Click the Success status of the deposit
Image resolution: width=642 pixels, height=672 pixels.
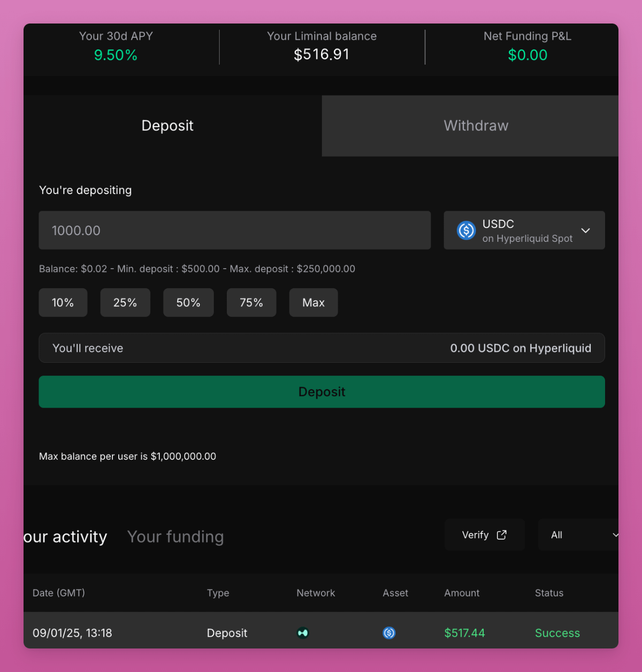pos(557,633)
